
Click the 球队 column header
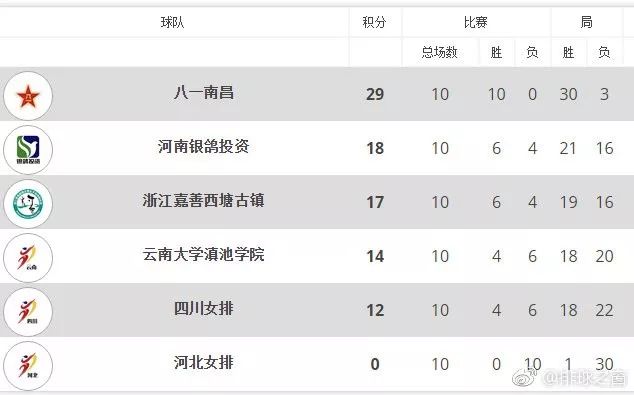pyautogui.click(x=173, y=22)
